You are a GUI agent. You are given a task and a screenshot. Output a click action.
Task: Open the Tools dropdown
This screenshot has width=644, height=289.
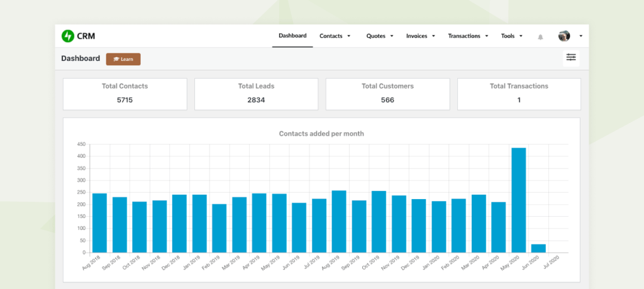click(x=512, y=36)
